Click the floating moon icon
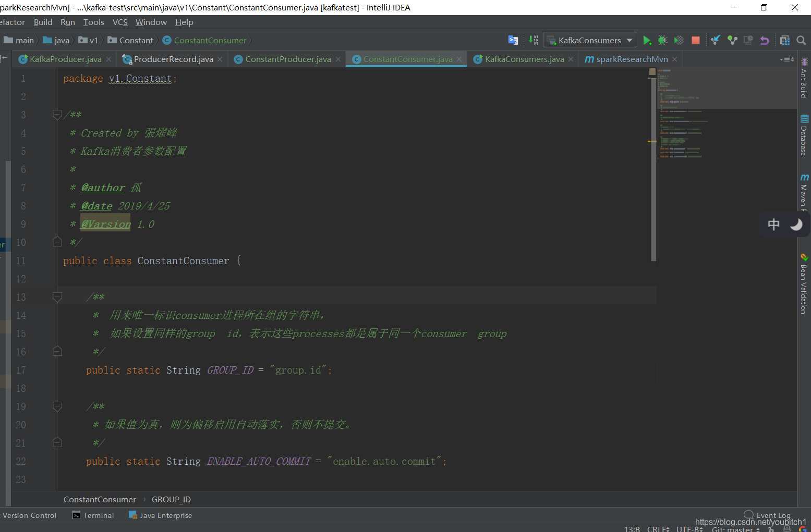 click(x=796, y=224)
